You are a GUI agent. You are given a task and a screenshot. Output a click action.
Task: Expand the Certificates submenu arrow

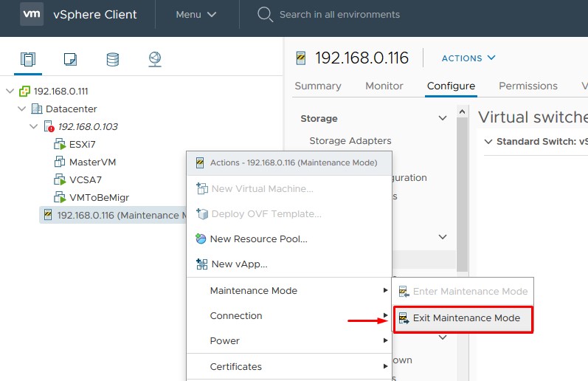[385, 366]
